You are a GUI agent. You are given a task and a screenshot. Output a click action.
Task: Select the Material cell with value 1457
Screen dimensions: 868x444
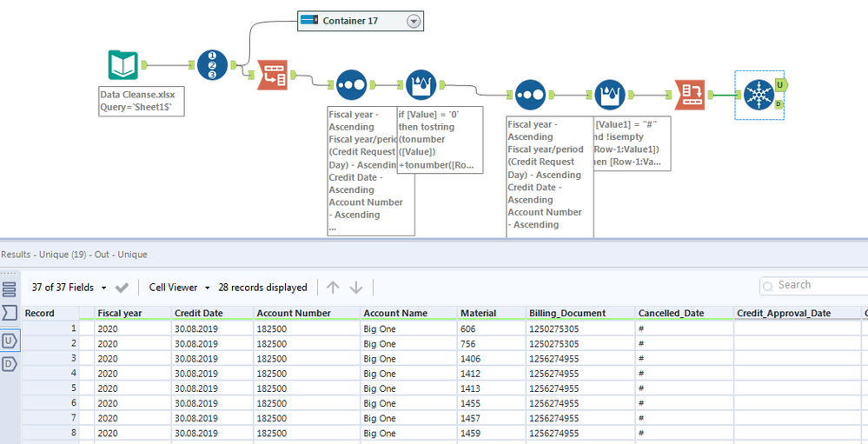[492, 418]
